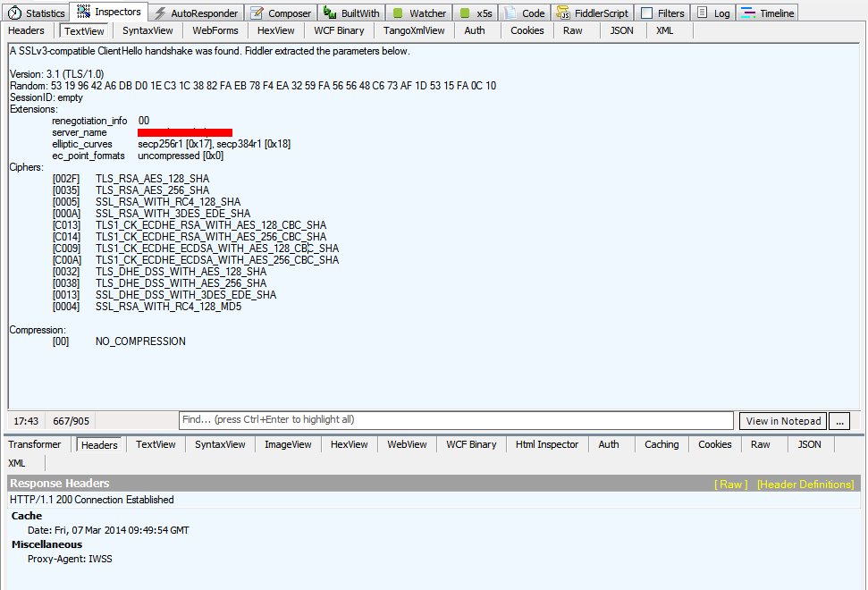The width and height of the screenshot is (868, 590).
Task: Click the View in Notepad button
Action: click(x=783, y=421)
